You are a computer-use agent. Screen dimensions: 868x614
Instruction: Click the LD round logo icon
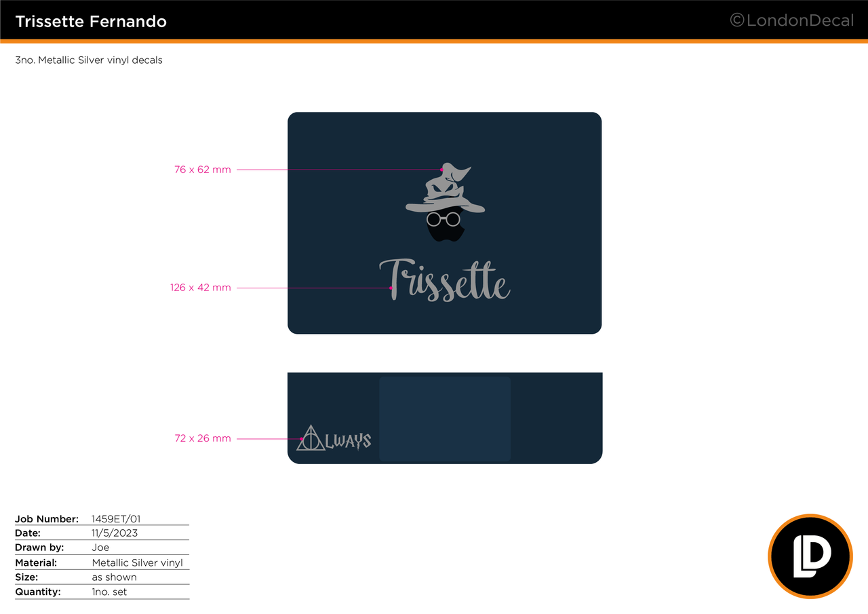810,556
